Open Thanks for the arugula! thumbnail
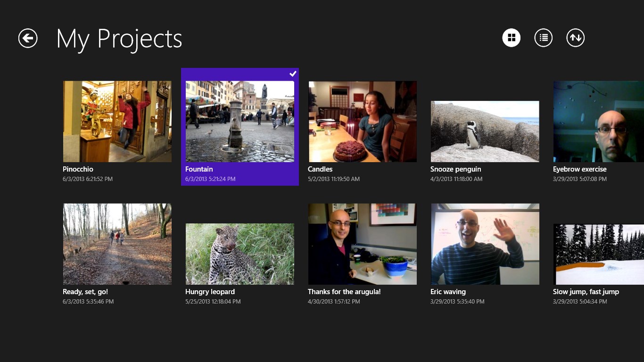 tap(363, 244)
